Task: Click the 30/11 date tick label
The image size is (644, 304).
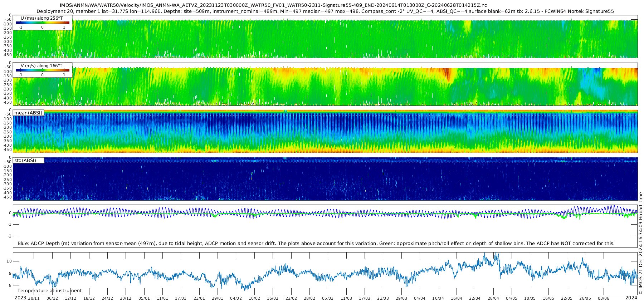Action: tap(34, 299)
